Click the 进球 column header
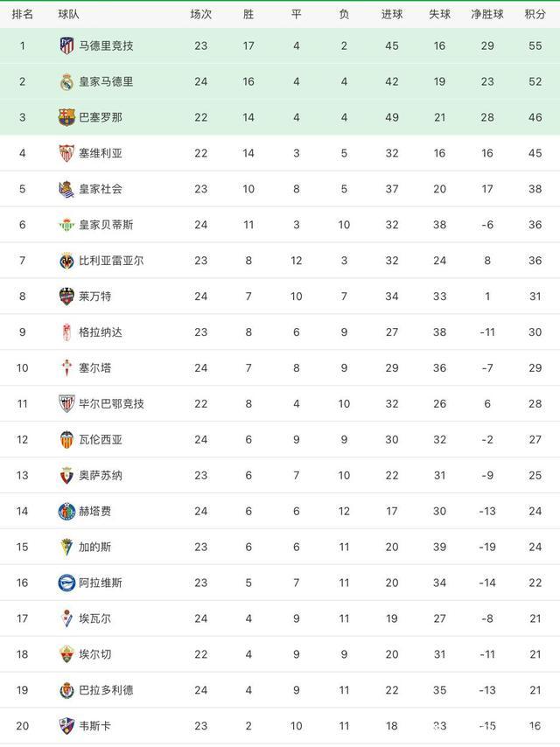The image size is (560, 747). click(392, 14)
